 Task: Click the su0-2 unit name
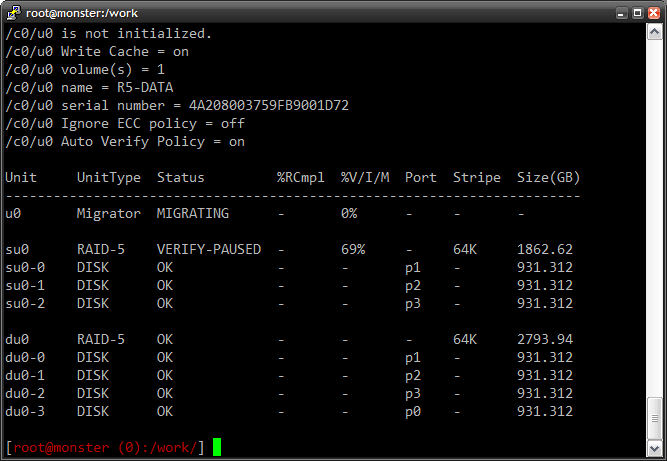click(x=25, y=304)
